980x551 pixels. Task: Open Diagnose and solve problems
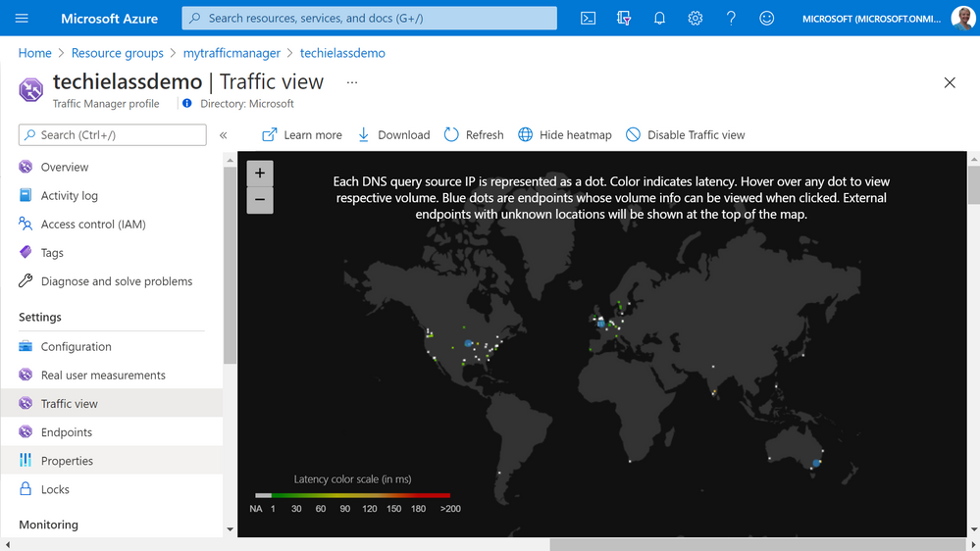pyautogui.click(x=112, y=281)
